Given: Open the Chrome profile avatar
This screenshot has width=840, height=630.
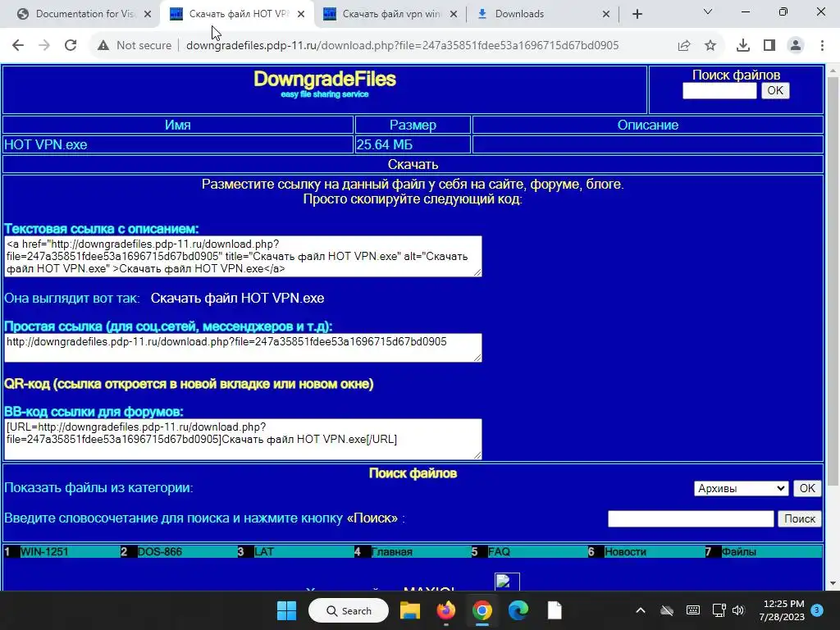Looking at the screenshot, I should [x=796, y=46].
